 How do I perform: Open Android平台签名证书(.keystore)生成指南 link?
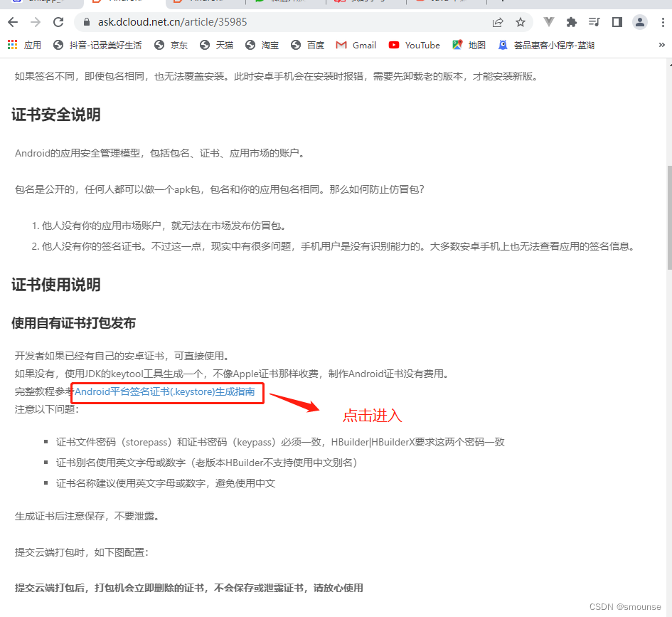(165, 391)
